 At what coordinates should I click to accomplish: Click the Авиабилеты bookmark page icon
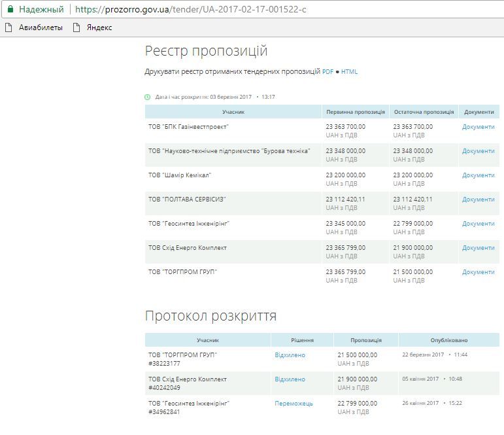point(8,27)
